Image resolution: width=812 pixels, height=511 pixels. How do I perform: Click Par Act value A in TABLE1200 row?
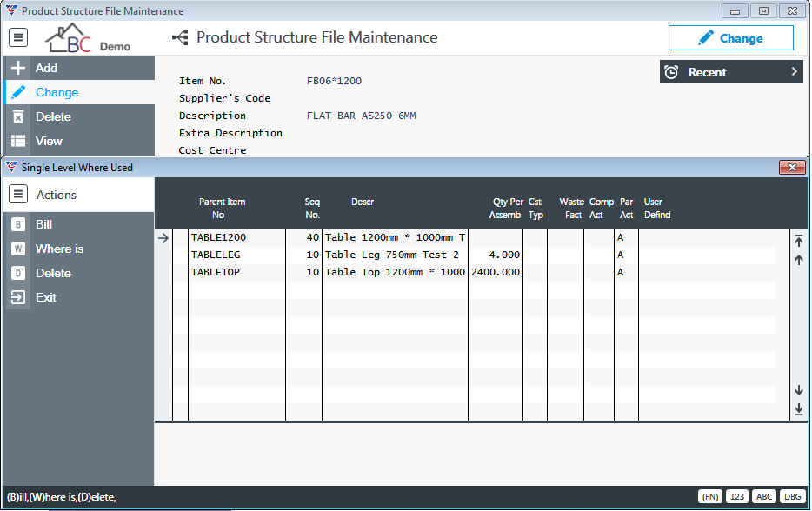tap(620, 237)
